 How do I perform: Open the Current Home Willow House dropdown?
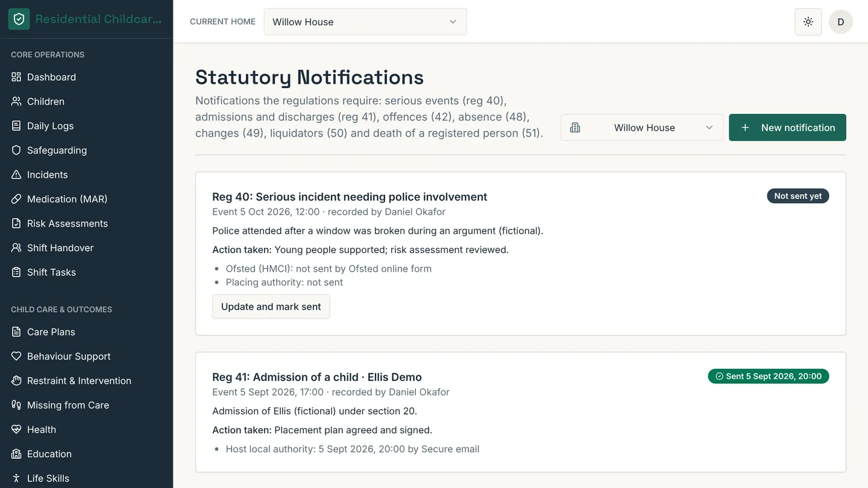[365, 22]
